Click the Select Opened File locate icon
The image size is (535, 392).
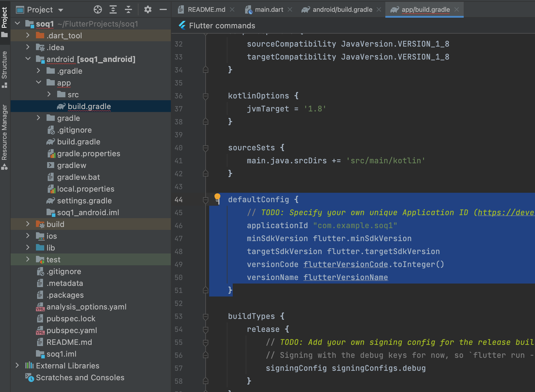pyautogui.click(x=98, y=10)
